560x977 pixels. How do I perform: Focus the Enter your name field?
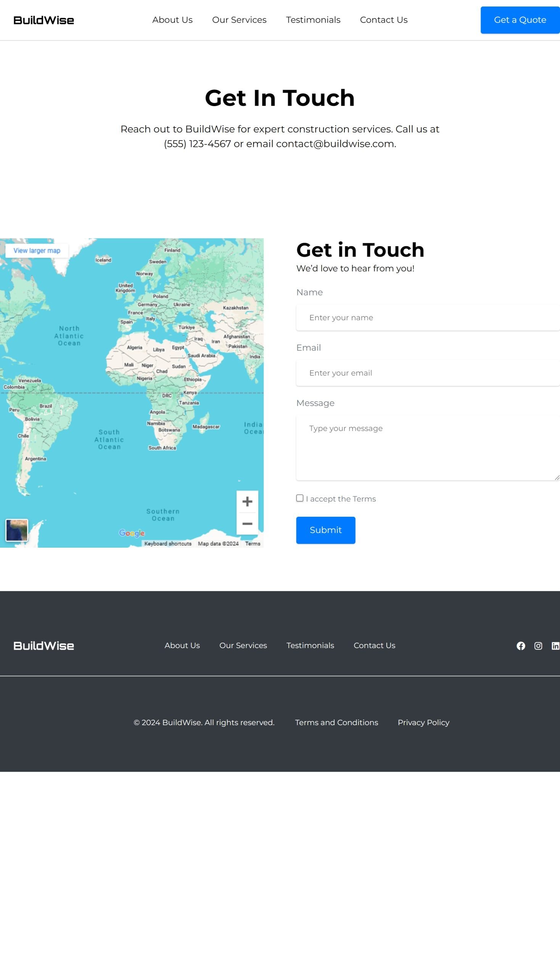coord(428,318)
